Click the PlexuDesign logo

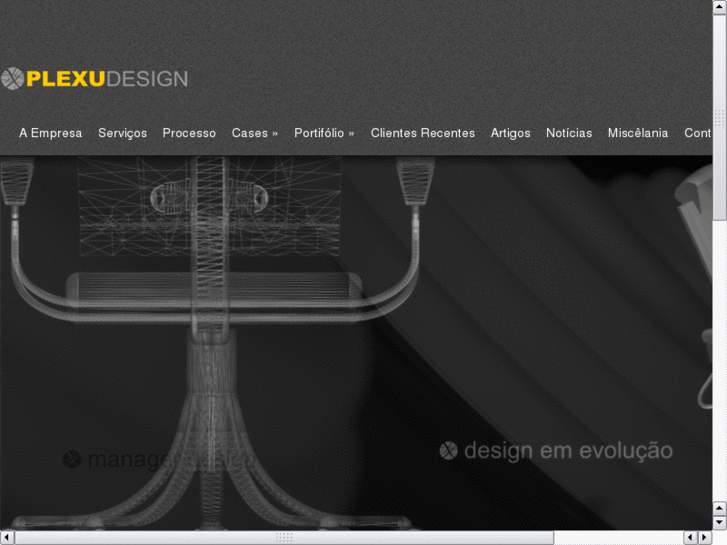coord(95,78)
